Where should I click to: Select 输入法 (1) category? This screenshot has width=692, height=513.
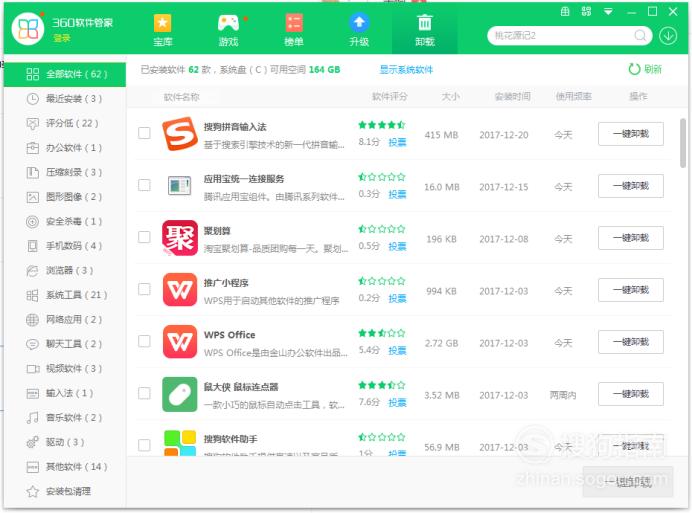tap(65, 393)
